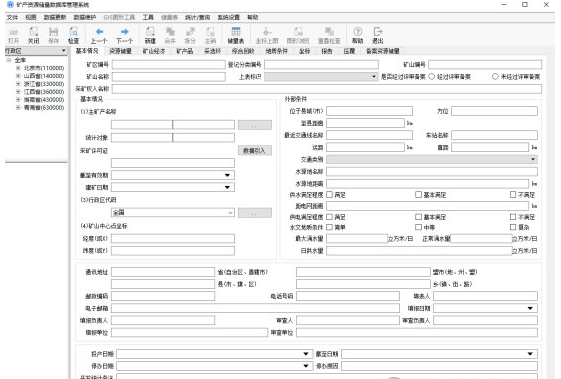Open the 填报日期 date dropdown
The width and height of the screenshot is (561, 379).
(530, 308)
